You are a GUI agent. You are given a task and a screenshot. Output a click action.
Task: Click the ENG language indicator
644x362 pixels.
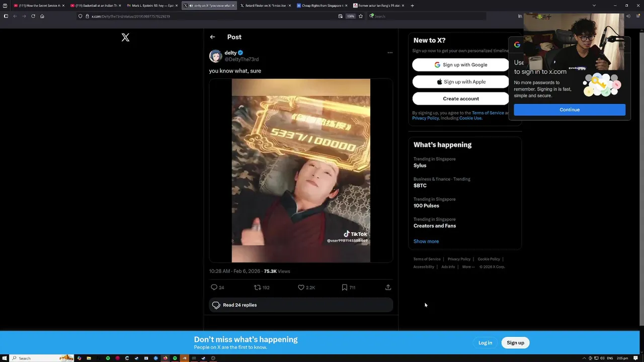pyautogui.click(x=610, y=358)
